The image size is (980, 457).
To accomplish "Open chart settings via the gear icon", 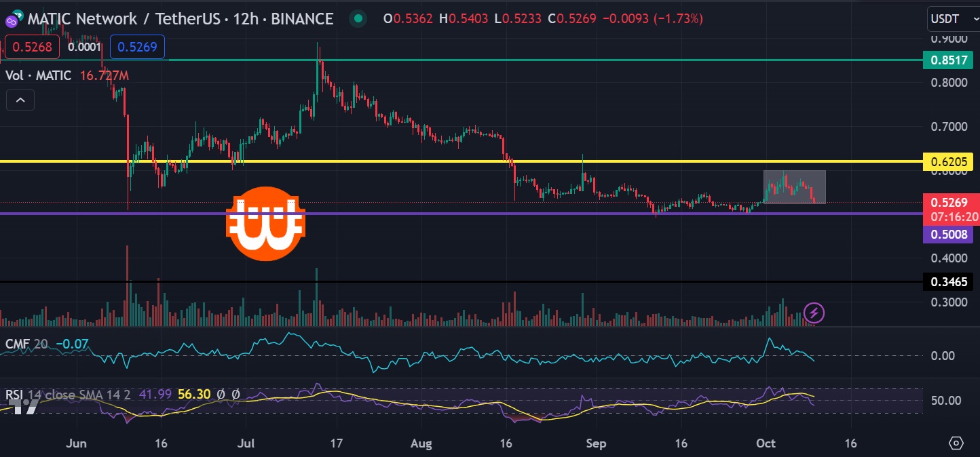I will 956,443.
